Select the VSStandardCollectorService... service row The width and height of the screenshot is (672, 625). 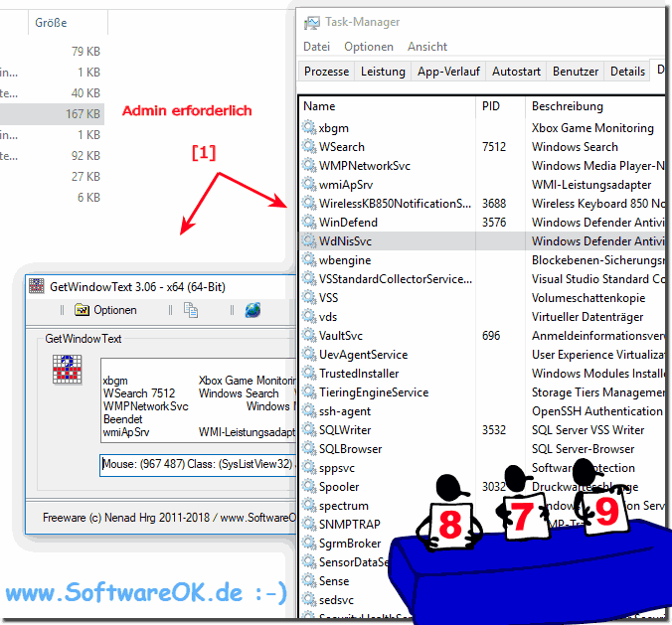pyautogui.click(x=482, y=278)
